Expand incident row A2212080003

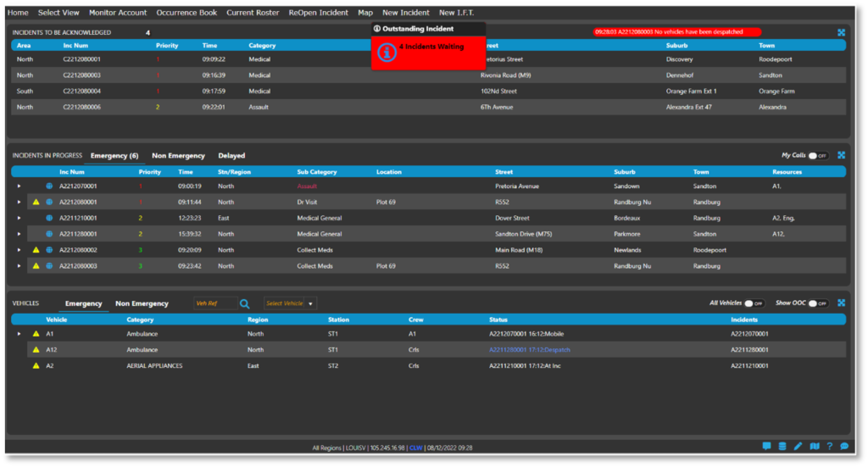pyautogui.click(x=19, y=266)
